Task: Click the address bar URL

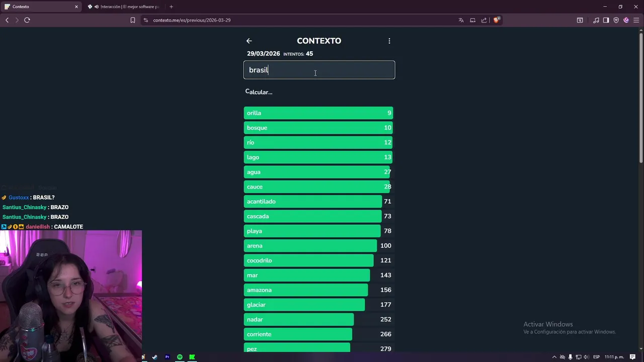Action: 192,20
